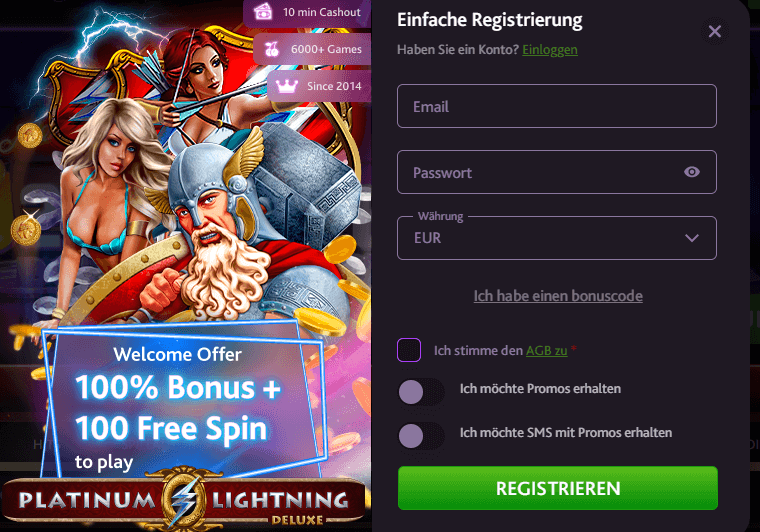
Task: Show password with the eye icon
Action: (692, 172)
